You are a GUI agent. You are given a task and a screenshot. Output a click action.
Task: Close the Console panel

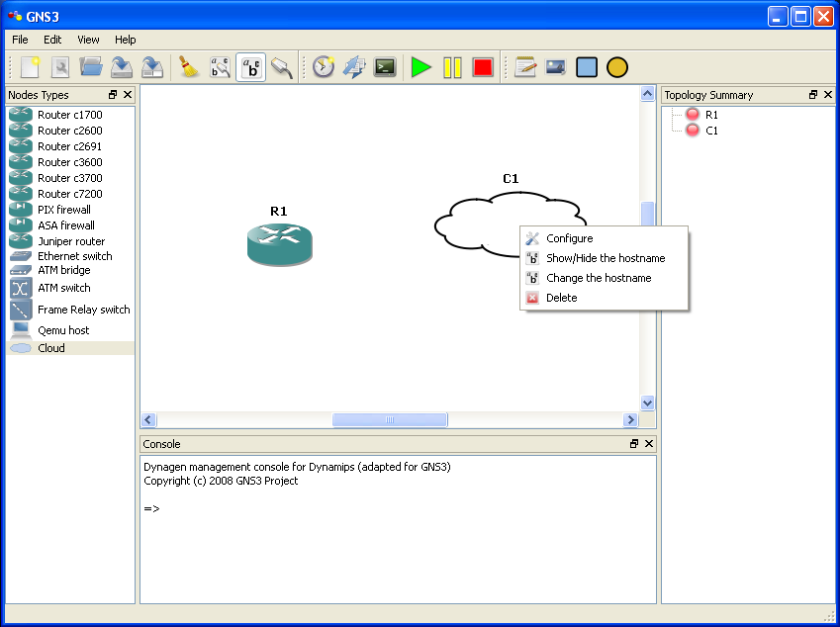point(649,444)
